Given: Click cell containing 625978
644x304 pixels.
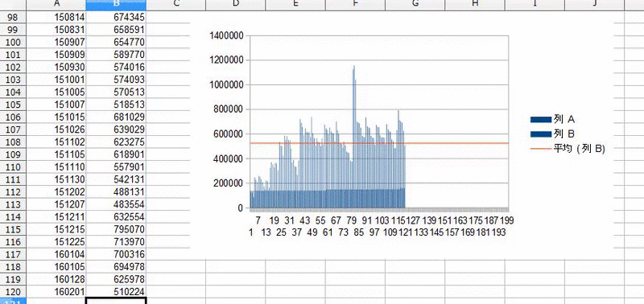Looking at the screenshot, I should click(116, 279).
